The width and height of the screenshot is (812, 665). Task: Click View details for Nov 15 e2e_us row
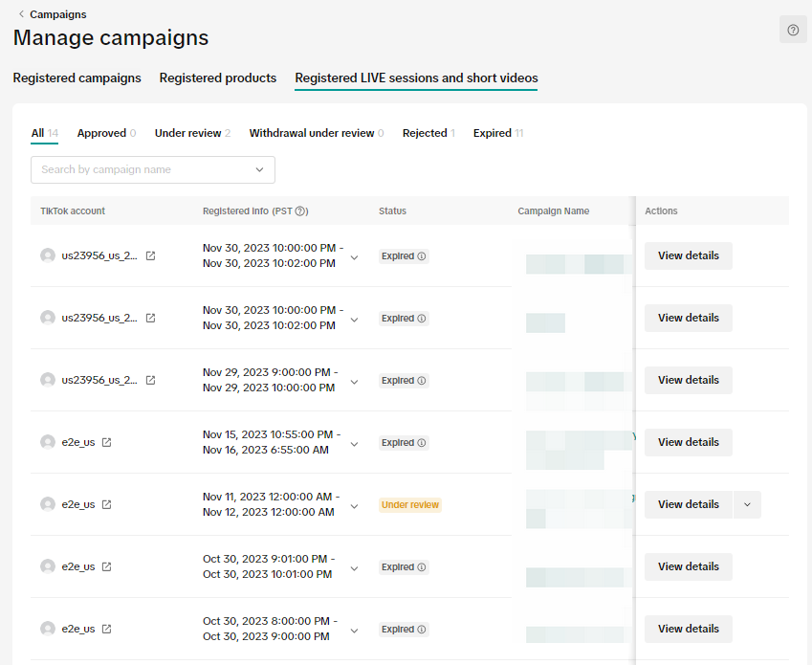pyautogui.click(x=688, y=442)
